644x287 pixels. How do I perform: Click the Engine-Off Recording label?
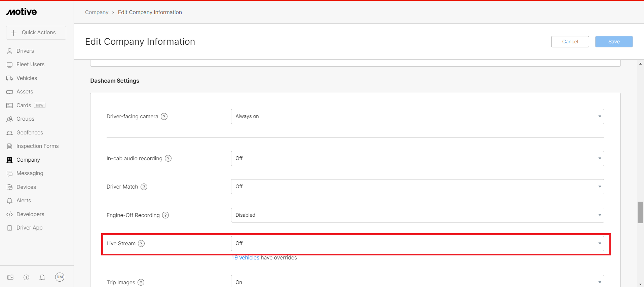click(x=133, y=215)
